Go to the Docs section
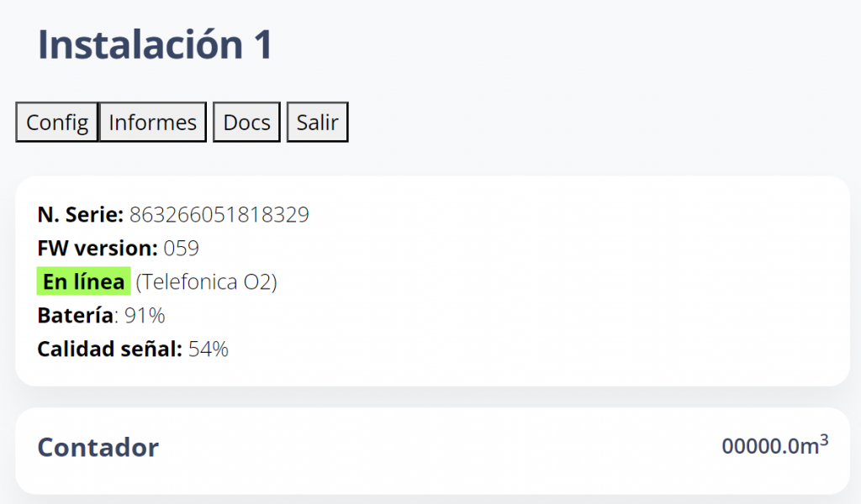This screenshot has height=504, width=861. click(246, 123)
